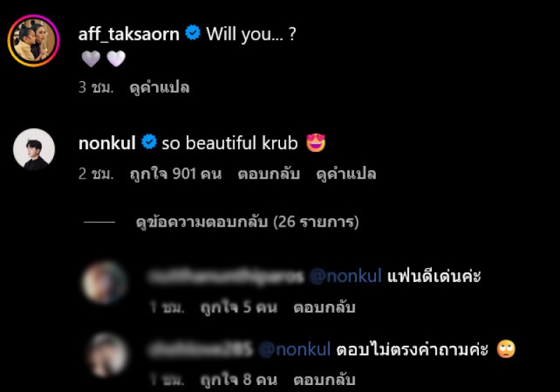560x392 pixels.
Task: Click ตอบกลับ on nonkul's comment
Action: coord(269,174)
